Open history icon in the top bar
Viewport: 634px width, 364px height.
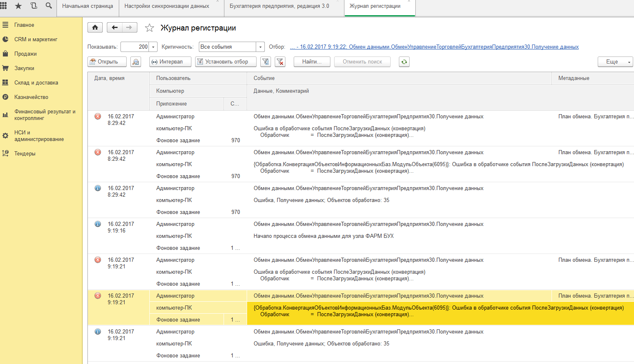click(33, 6)
